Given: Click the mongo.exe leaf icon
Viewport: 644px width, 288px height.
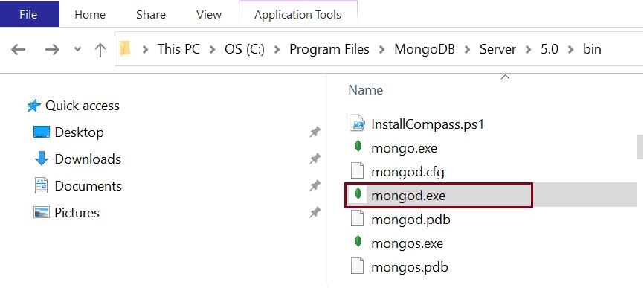Looking at the screenshot, I should pyautogui.click(x=358, y=147).
